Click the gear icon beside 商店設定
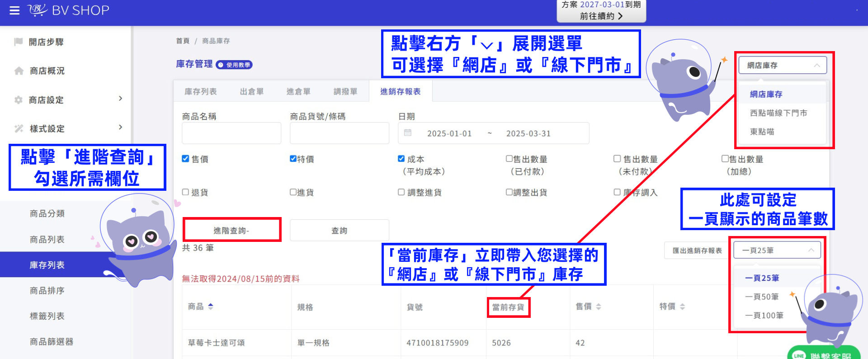 click(19, 100)
